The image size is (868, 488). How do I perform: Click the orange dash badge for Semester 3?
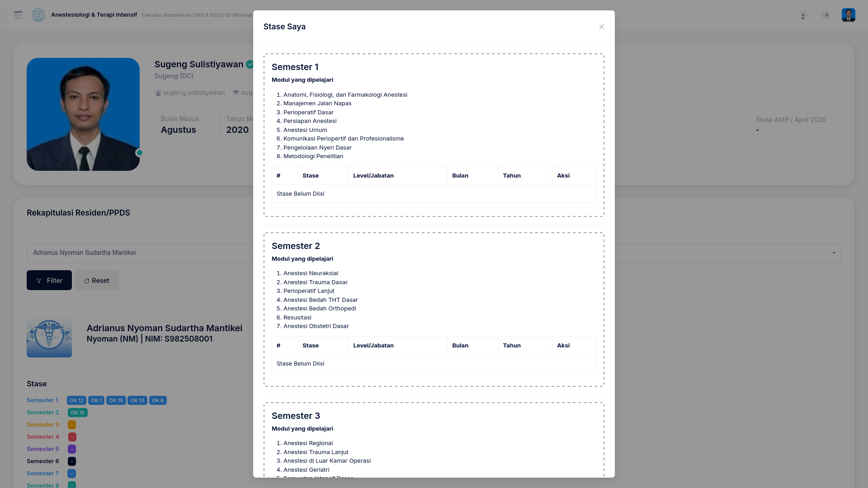pyautogui.click(x=72, y=425)
